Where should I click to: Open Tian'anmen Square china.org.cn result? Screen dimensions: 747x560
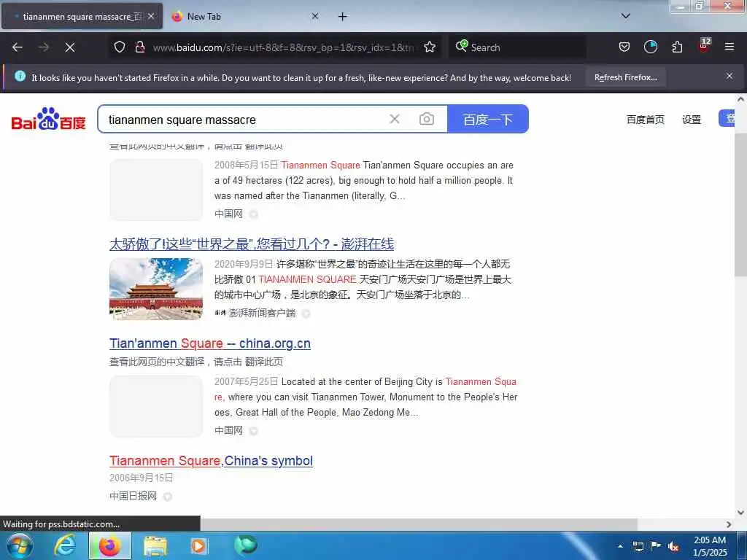point(210,343)
